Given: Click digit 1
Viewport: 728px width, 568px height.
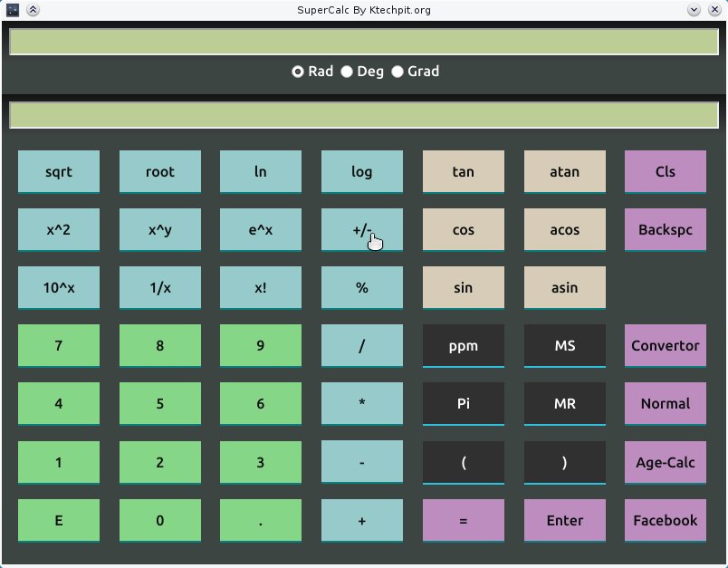Looking at the screenshot, I should 59,463.
